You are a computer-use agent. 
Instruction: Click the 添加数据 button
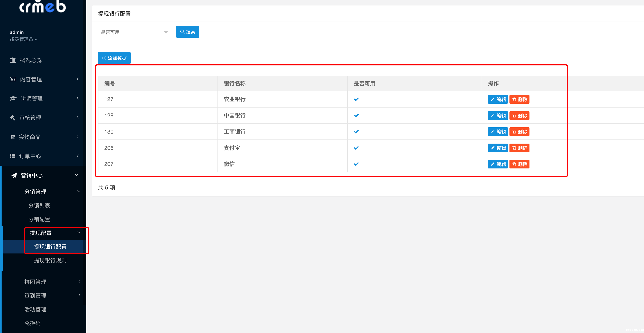click(x=114, y=58)
